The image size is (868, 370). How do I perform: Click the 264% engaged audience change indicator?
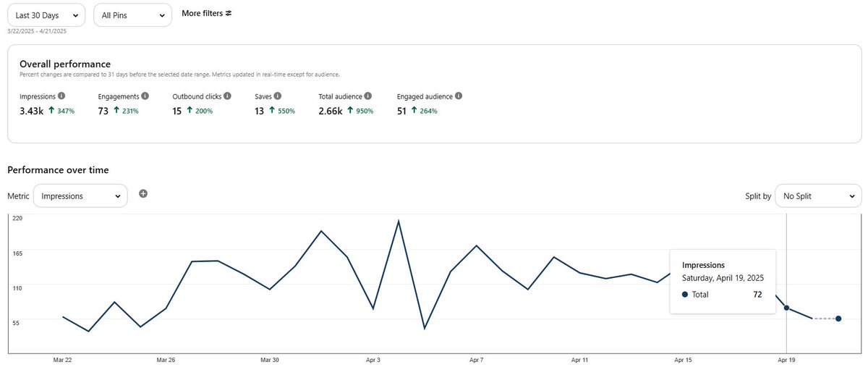[x=425, y=111]
